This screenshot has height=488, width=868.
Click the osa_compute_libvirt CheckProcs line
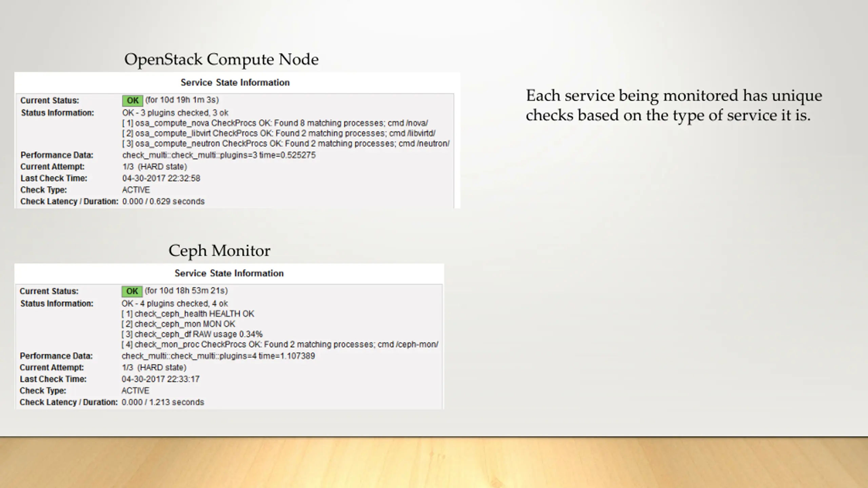(279, 133)
